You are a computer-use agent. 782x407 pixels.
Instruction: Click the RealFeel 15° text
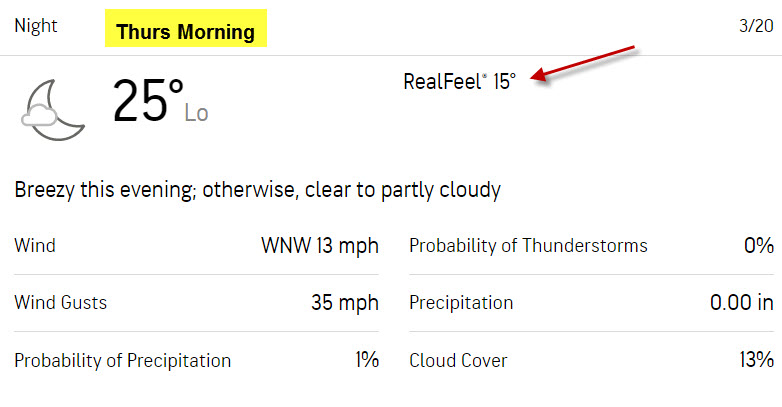pos(459,82)
